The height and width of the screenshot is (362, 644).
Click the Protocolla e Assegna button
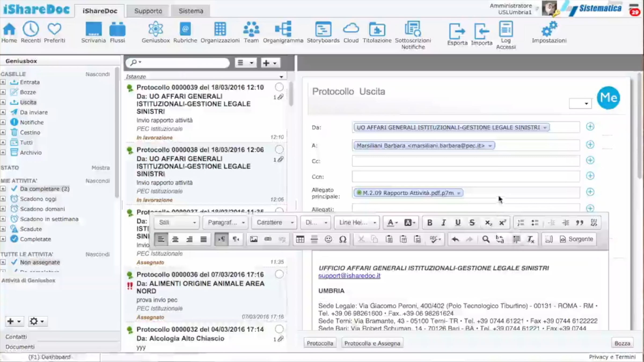click(372, 343)
